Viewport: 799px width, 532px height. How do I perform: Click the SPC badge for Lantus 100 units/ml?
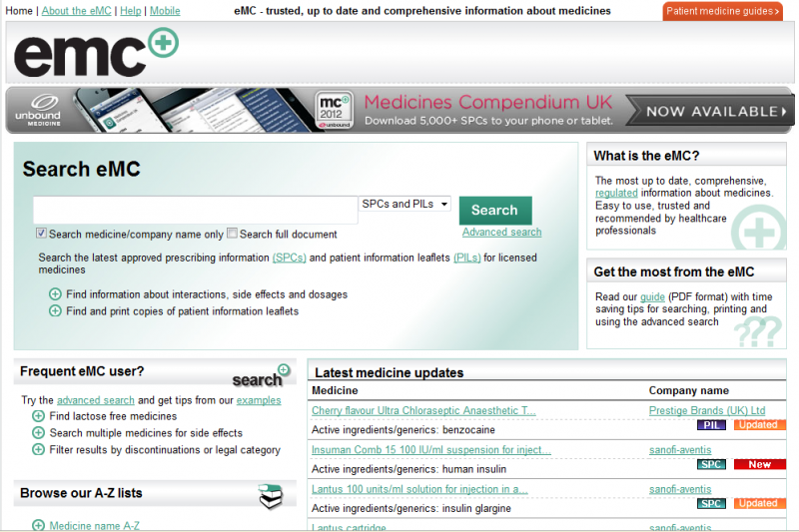click(711, 503)
